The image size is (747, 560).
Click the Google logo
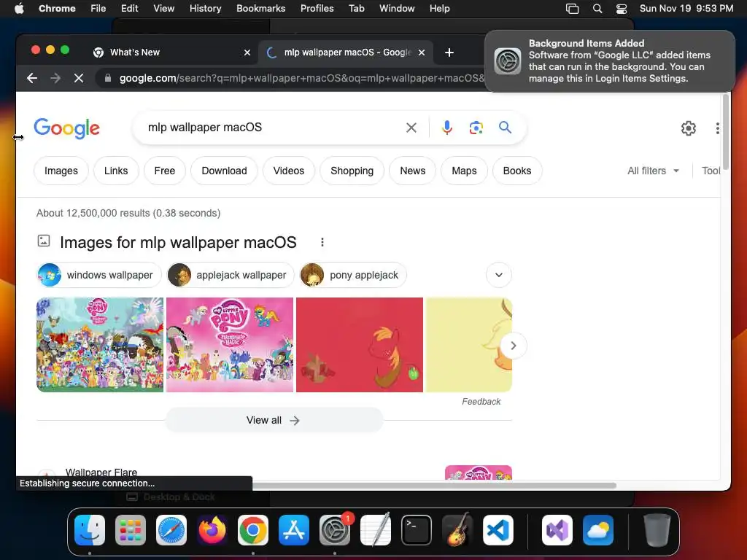coord(66,128)
